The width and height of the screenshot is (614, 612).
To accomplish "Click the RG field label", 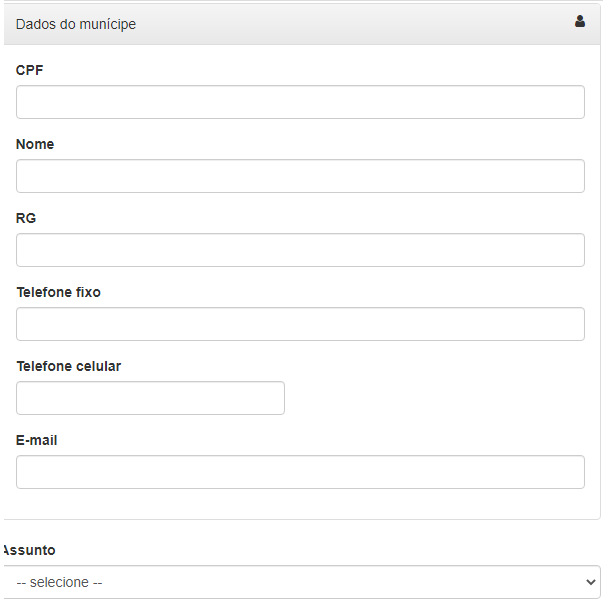I will 26,218.
